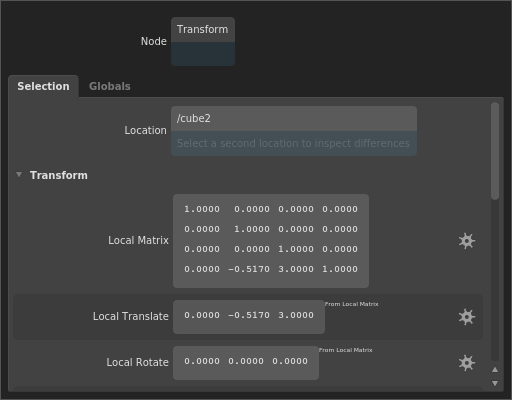Click the Local Translate values box
This screenshot has height=400, width=512.
pyautogui.click(x=249, y=317)
